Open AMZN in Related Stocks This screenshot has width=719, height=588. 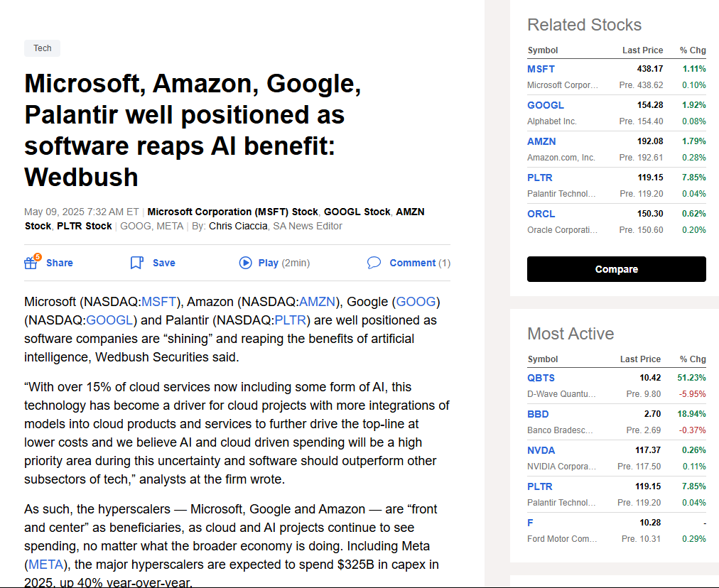point(541,141)
